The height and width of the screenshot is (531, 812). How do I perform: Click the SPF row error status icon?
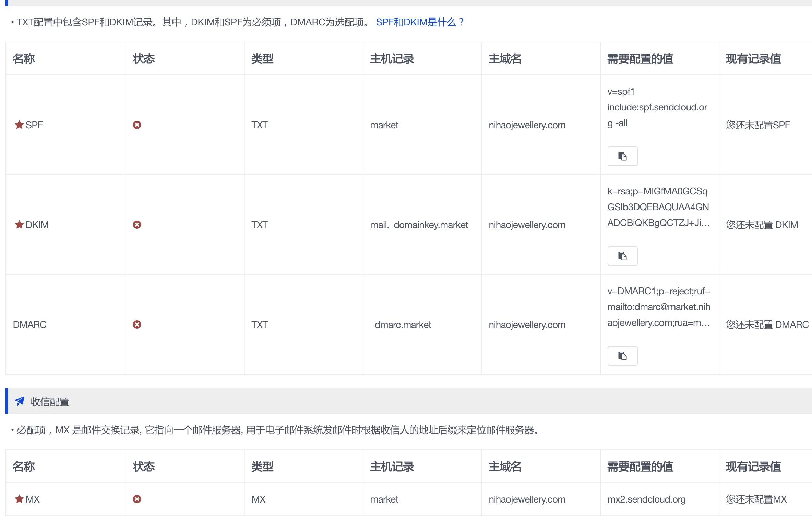click(137, 125)
